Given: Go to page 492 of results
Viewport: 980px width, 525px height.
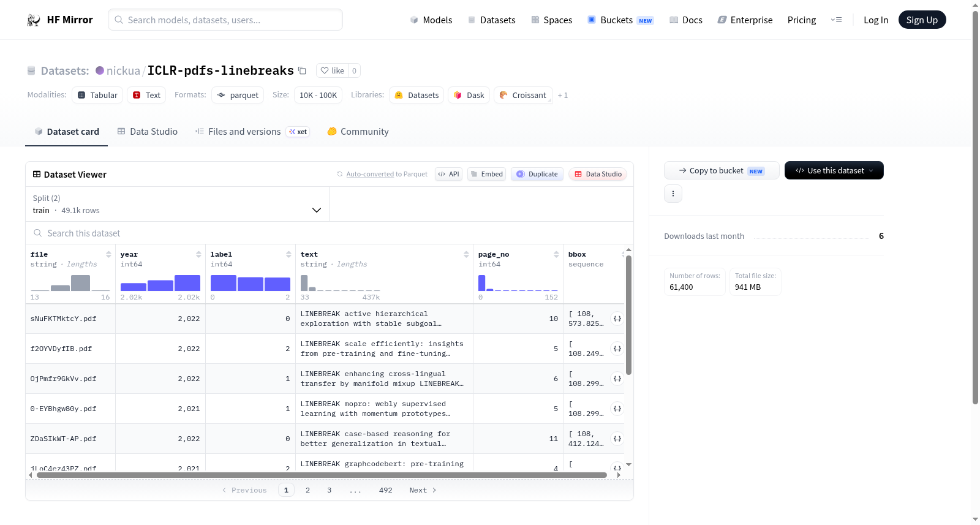Looking at the screenshot, I should (385, 490).
